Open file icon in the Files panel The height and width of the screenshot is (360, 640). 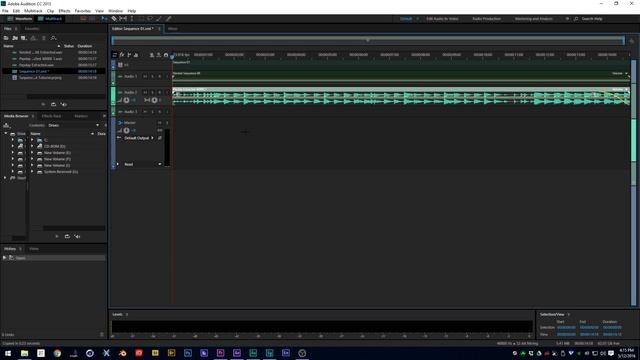6,38
